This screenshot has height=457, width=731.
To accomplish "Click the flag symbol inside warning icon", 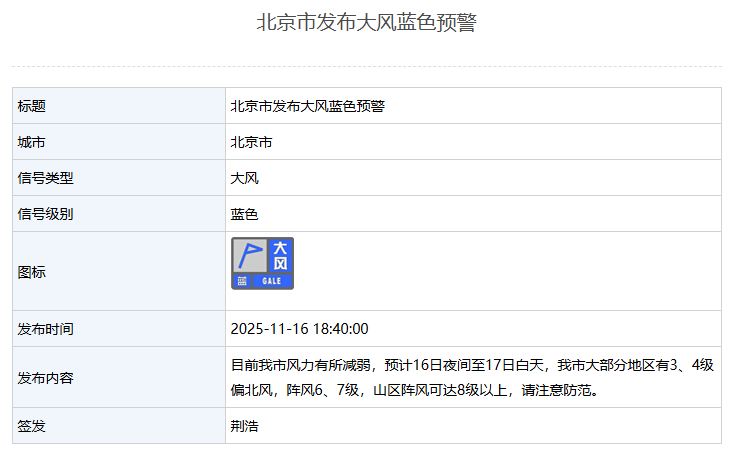I will coord(249,256).
